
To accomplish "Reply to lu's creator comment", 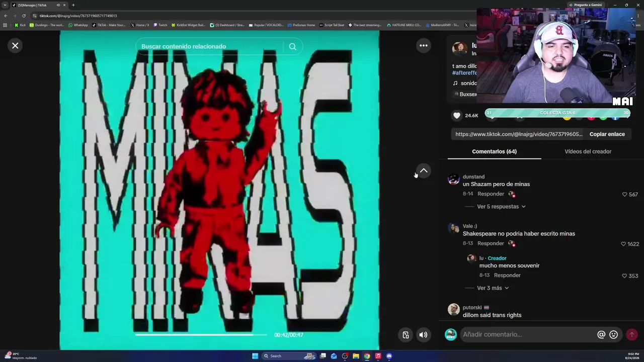I will (507, 276).
